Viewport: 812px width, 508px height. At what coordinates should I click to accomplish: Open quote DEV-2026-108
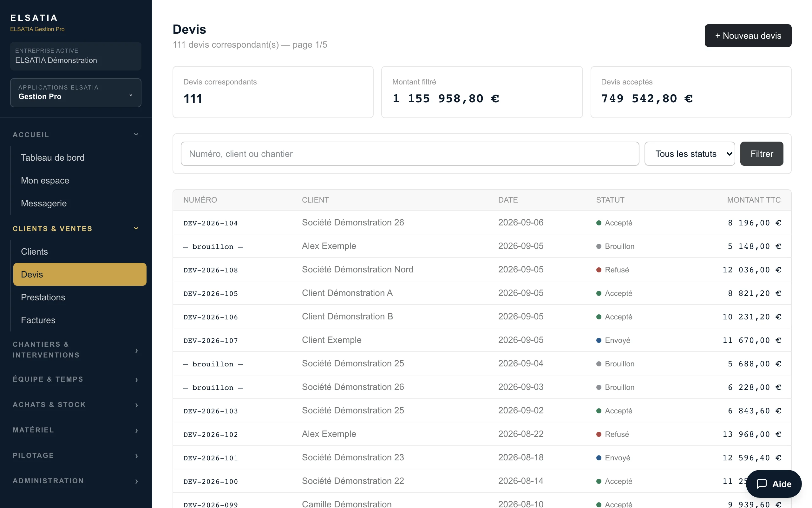[x=210, y=270]
